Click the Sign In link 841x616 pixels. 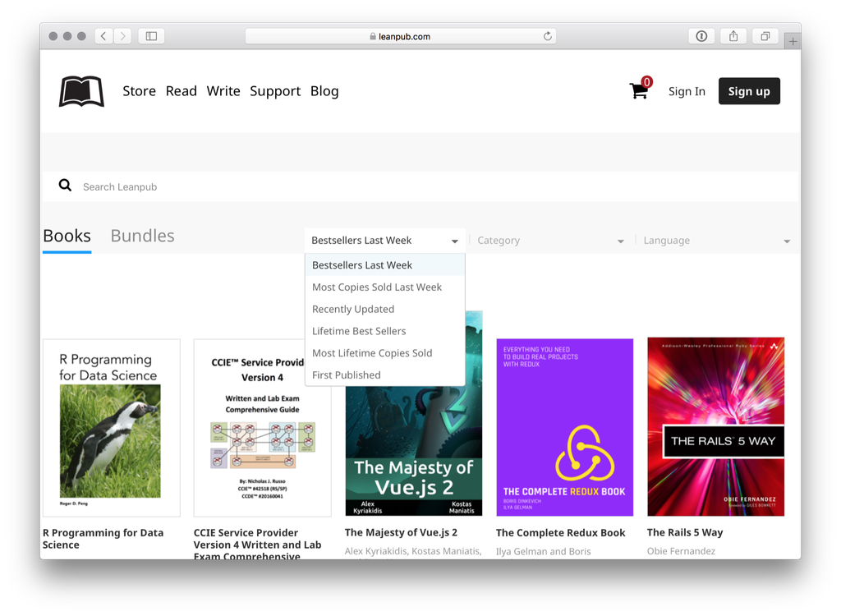(687, 91)
